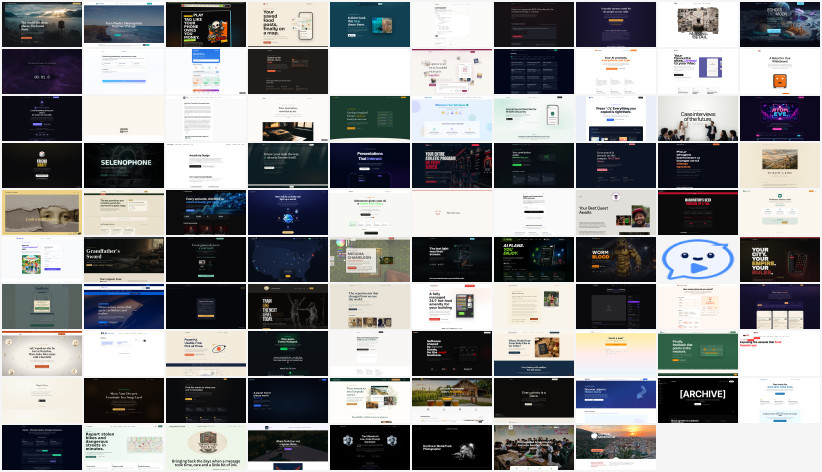The height and width of the screenshot is (472, 822).
Task: Open the glowing blue globe thumbnail
Action: point(288,212)
